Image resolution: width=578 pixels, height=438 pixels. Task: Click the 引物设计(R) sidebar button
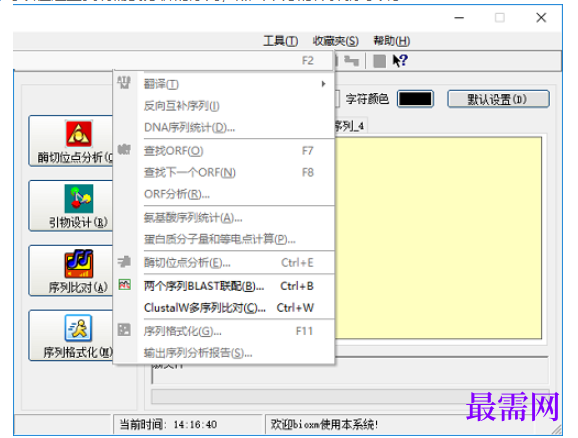tap(71, 206)
